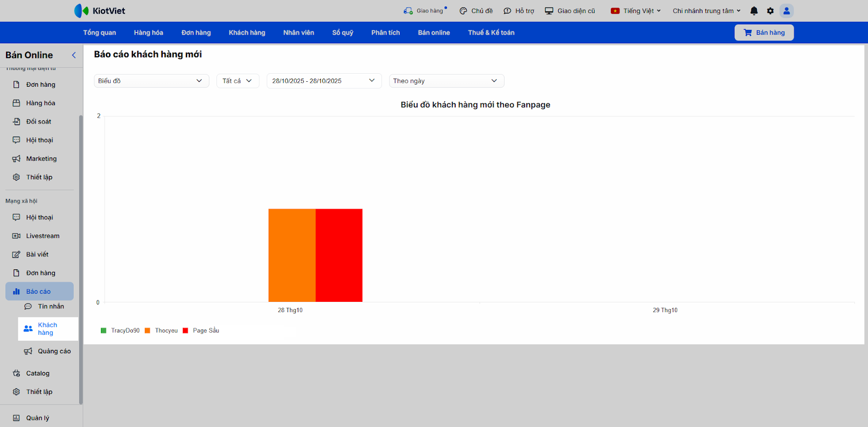The image size is (868, 427).
Task: Click the Hỗ trợ support chat icon
Action: point(507,11)
